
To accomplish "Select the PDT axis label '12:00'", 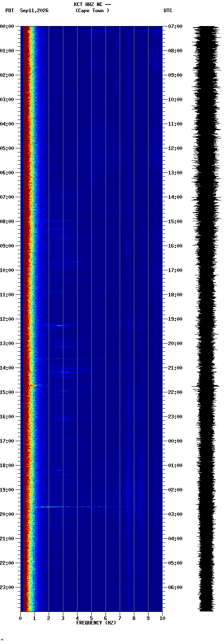I will 7,319.
